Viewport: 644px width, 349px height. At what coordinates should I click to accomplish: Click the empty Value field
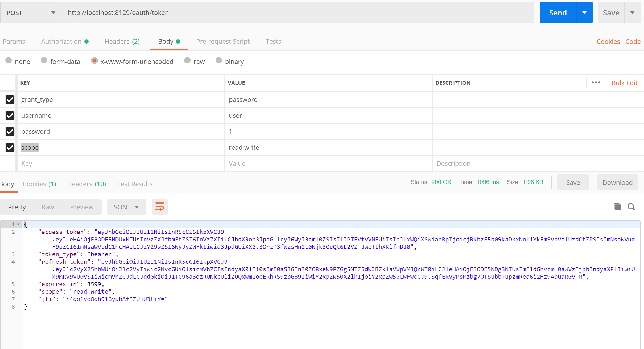328,163
